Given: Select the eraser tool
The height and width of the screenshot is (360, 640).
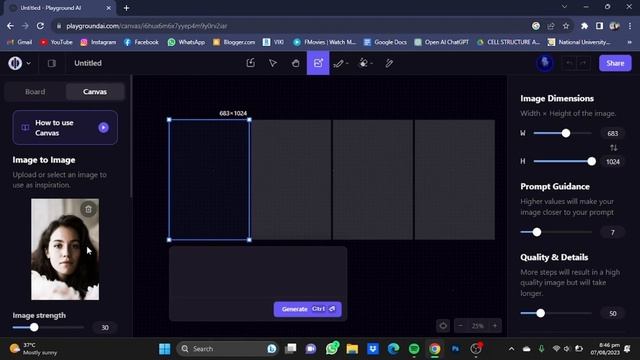Looking at the screenshot, I should pos(389,63).
